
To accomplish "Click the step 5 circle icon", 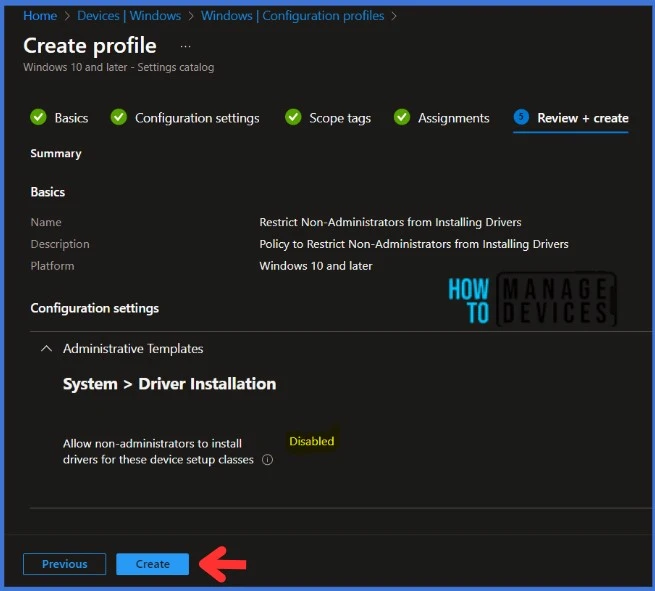I will (x=521, y=117).
